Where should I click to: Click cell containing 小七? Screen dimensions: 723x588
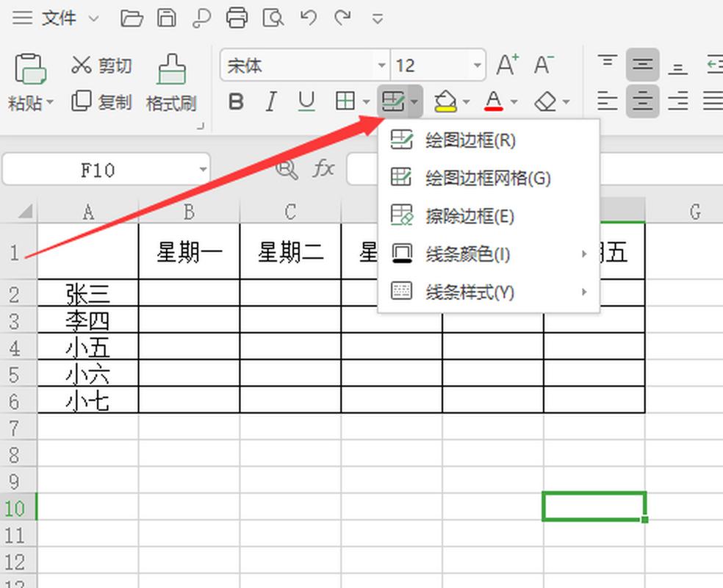(87, 400)
